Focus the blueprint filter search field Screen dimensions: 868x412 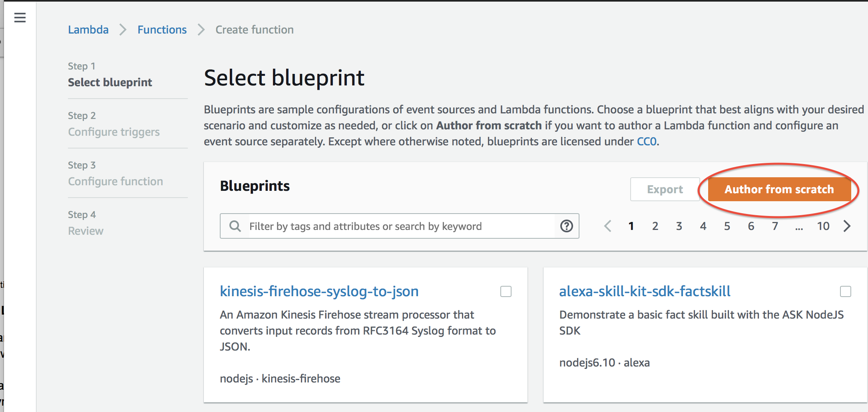click(400, 226)
